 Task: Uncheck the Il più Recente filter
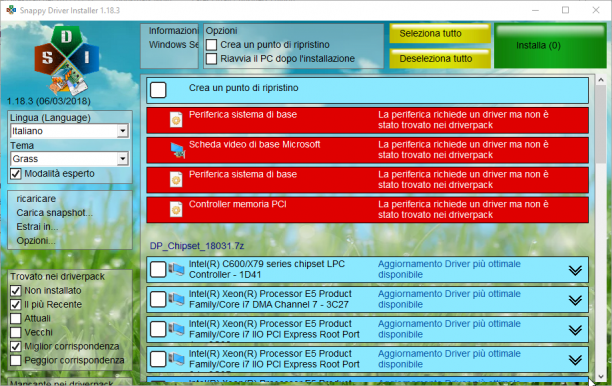(x=16, y=304)
